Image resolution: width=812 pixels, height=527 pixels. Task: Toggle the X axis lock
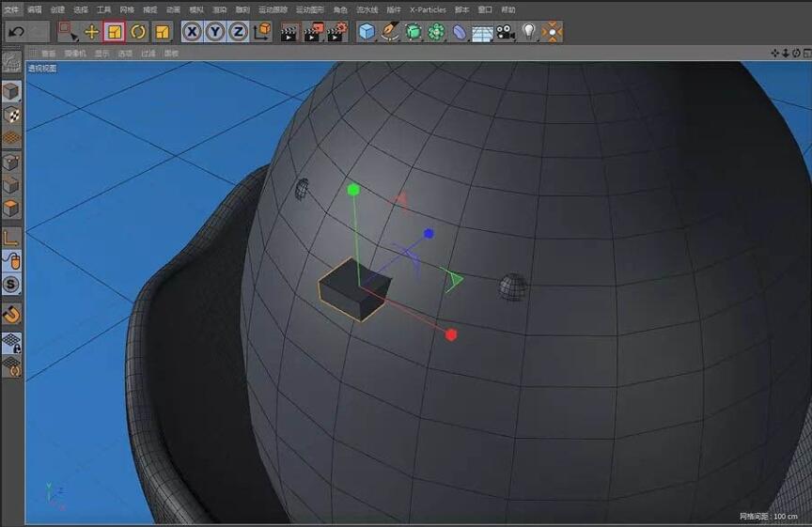point(192,32)
